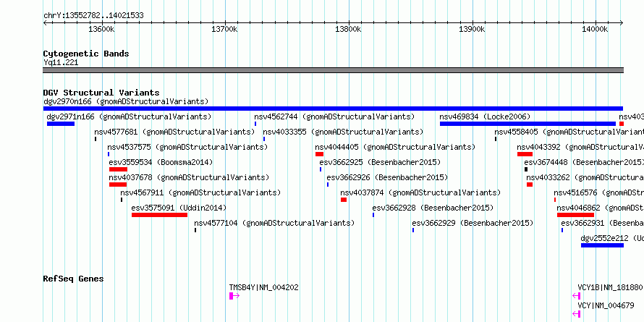Click the esv3674448 black variant marker
The height and width of the screenshot is (322, 644).
[526, 169]
